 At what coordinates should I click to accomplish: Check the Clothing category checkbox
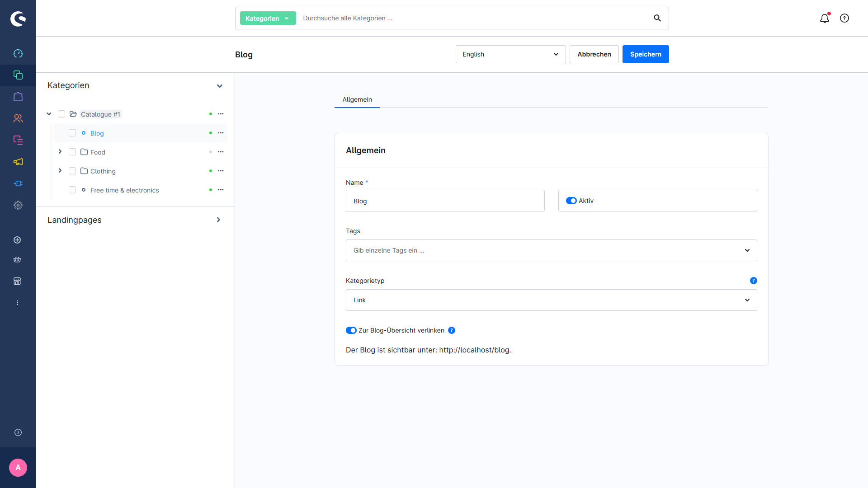click(x=72, y=171)
